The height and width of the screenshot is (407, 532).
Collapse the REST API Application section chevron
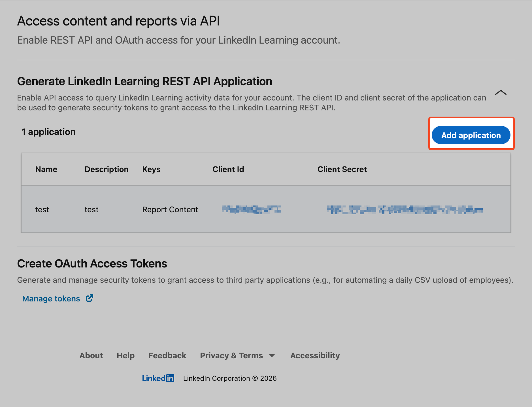coord(501,93)
